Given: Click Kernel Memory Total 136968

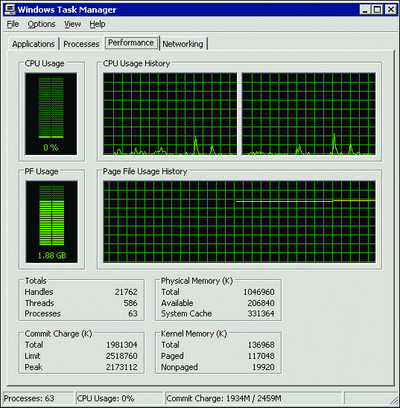Looking at the screenshot, I should click(x=261, y=345).
